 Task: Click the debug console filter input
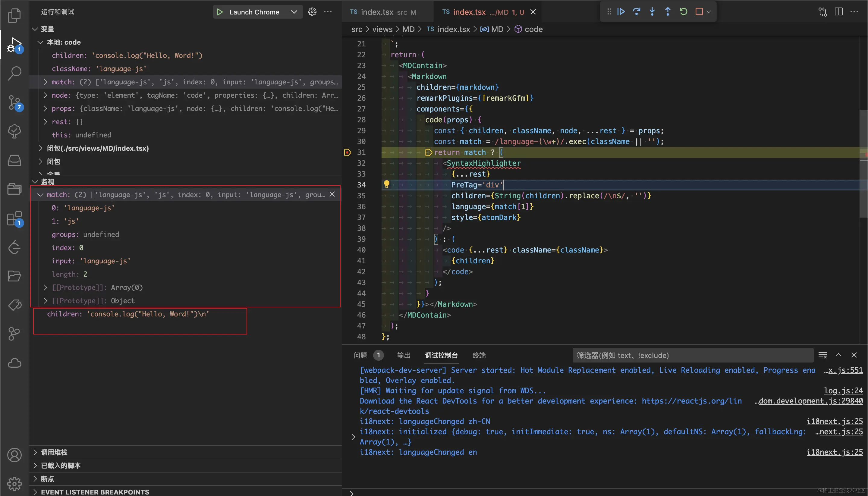point(693,355)
